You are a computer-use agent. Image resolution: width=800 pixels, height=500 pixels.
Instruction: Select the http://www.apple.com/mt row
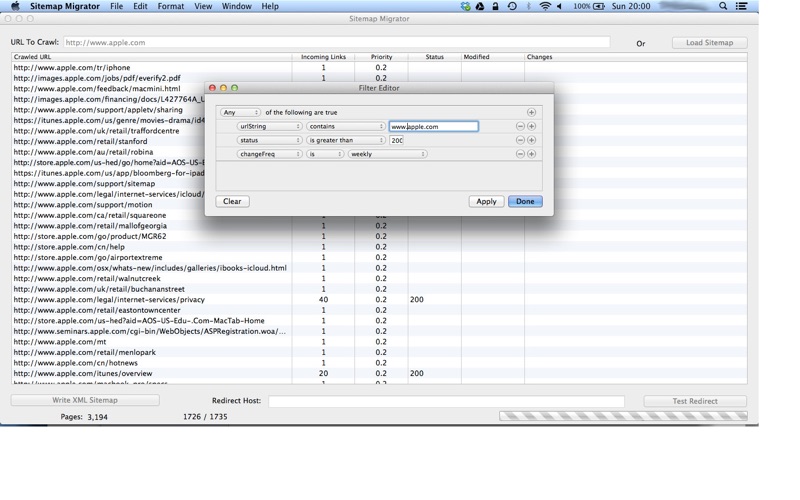(x=379, y=342)
